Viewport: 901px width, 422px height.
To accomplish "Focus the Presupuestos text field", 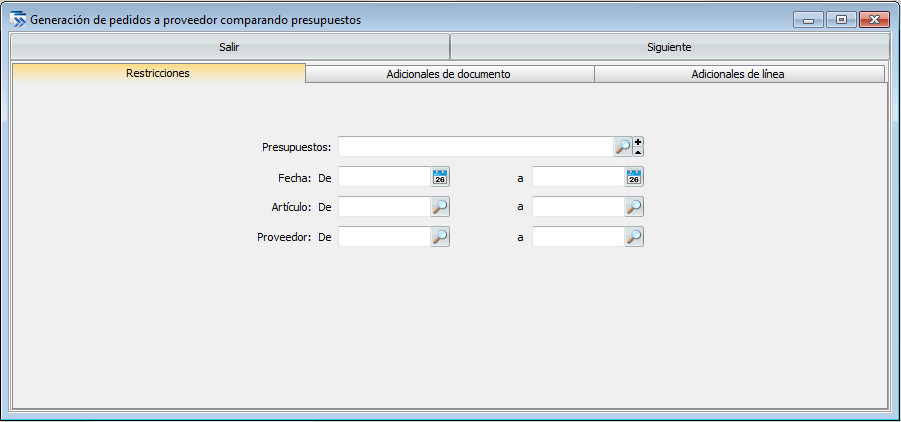I will (475, 147).
